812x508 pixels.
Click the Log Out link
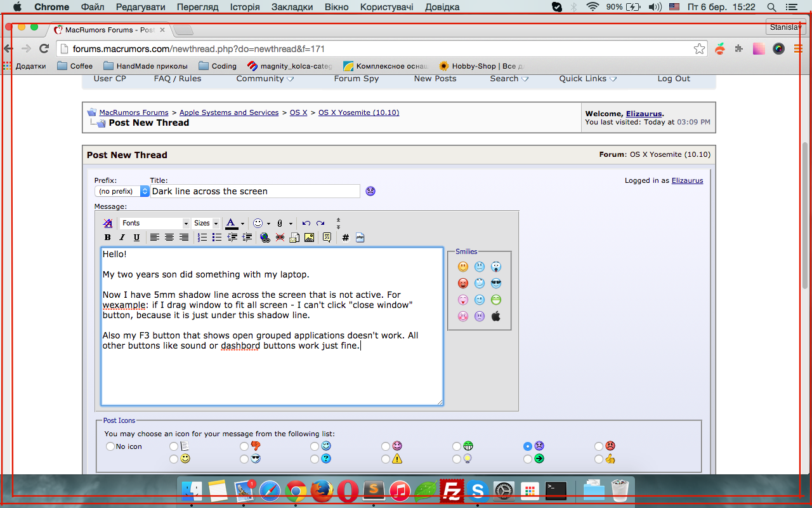click(x=674, y=79)
